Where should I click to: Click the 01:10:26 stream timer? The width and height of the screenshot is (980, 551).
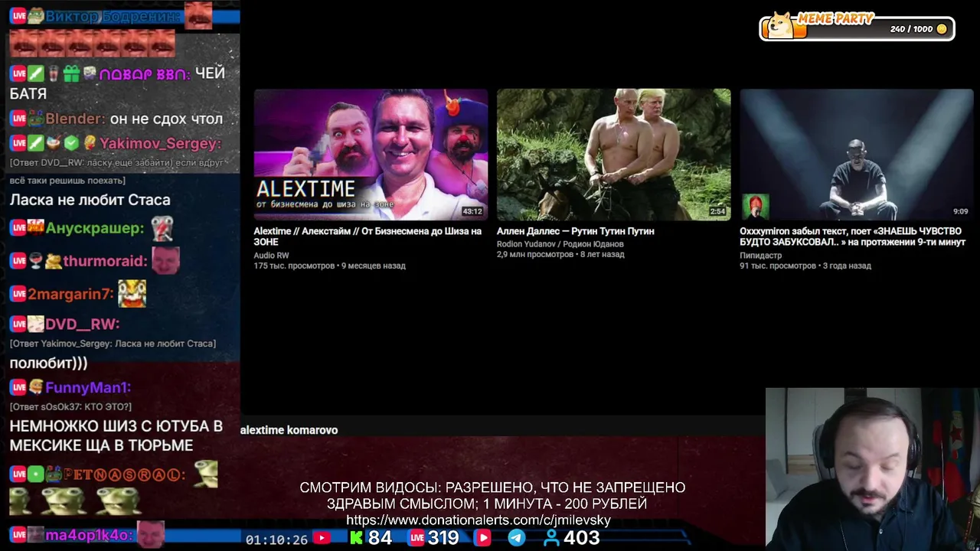[x=276, y=540]
